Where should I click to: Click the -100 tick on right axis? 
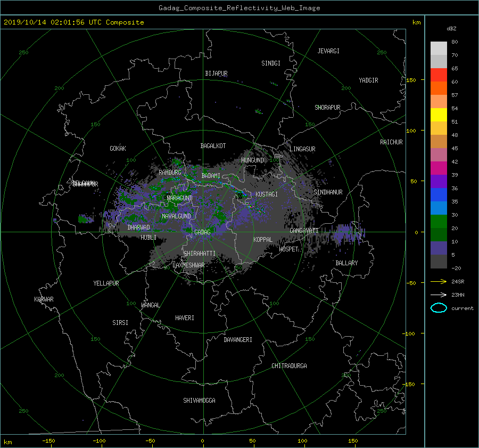click(409, 333)
